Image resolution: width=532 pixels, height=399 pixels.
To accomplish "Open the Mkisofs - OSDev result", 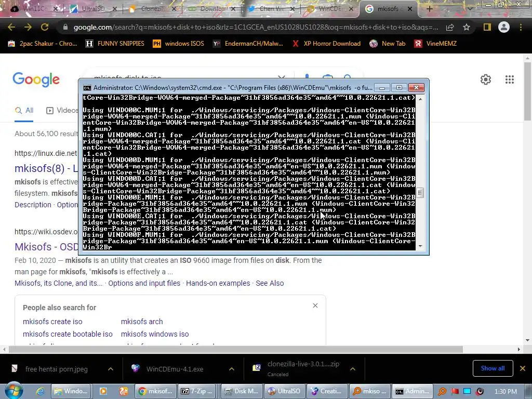I will (x=46, y=247).
